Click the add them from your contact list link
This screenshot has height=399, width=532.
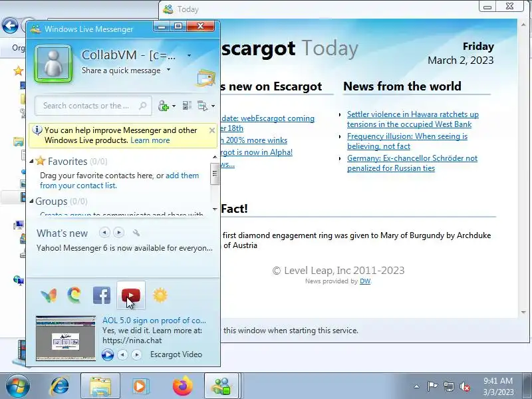120,180
